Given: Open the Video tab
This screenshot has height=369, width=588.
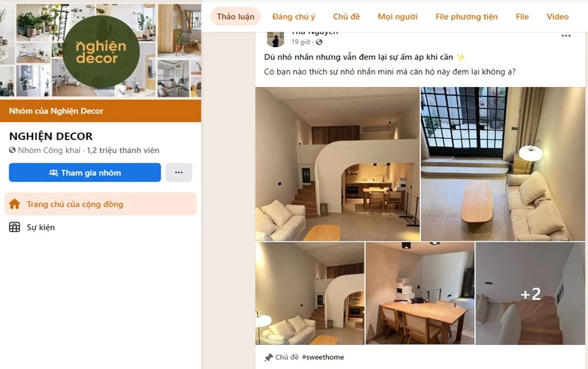Looking at the screenshot, I should tap(557, 17).
